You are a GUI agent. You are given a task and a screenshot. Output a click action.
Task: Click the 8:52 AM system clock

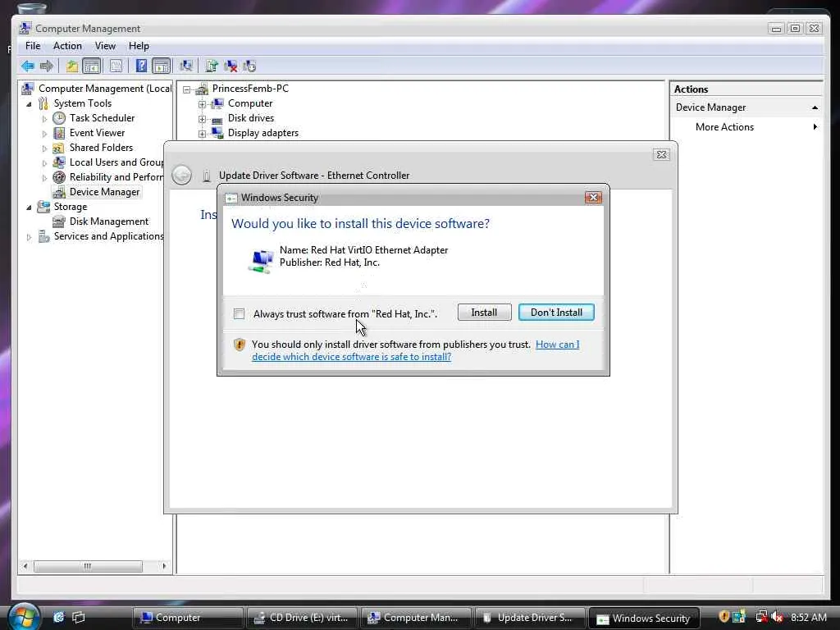click(x=808, y=617)
